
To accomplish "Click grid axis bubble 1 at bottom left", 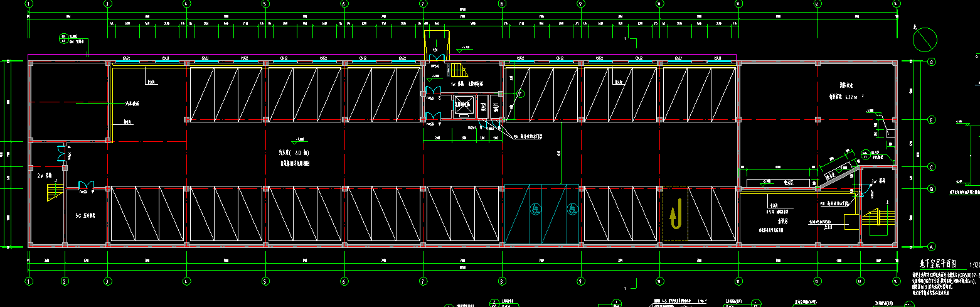I will tap(29, 281).
